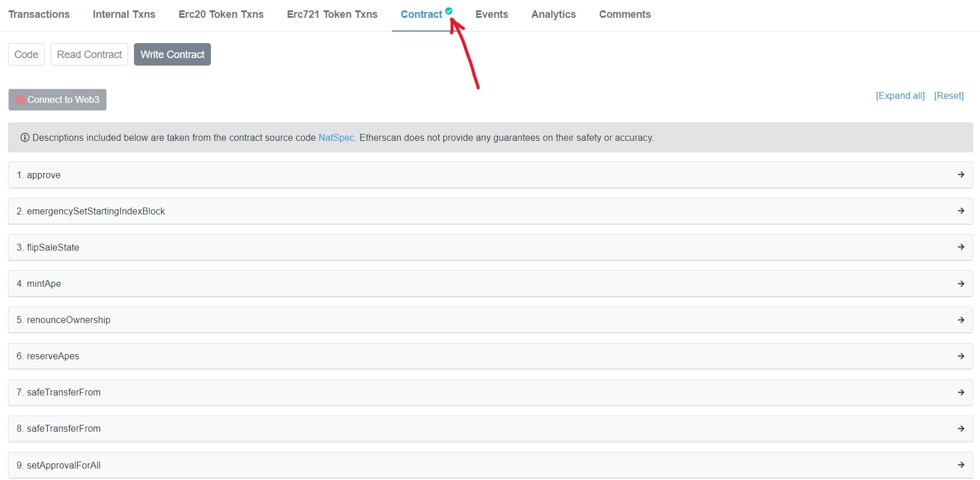Follow the NatSpec hyperlink
The height and width of the screenshot is (480, 980).
pyautogui.click(x=336, y=137)
